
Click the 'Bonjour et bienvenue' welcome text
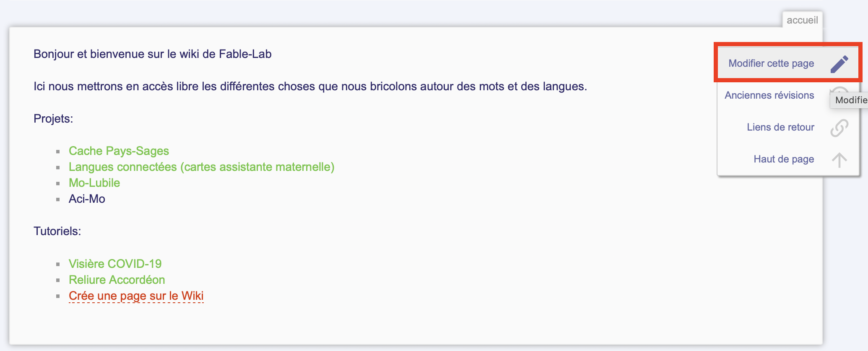(152, 54)
